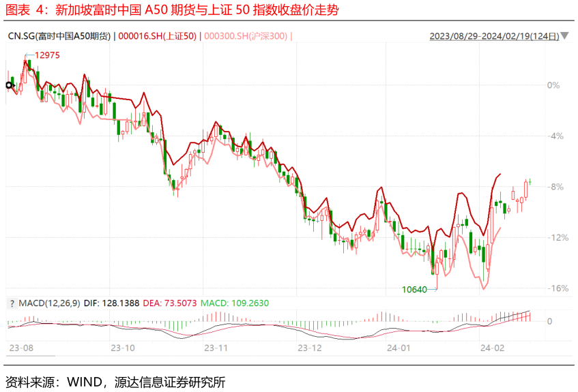Click the DEA: 73.5073 value
Image resolution: width=578 pixels, height=392 pixels.
[170, 303]
